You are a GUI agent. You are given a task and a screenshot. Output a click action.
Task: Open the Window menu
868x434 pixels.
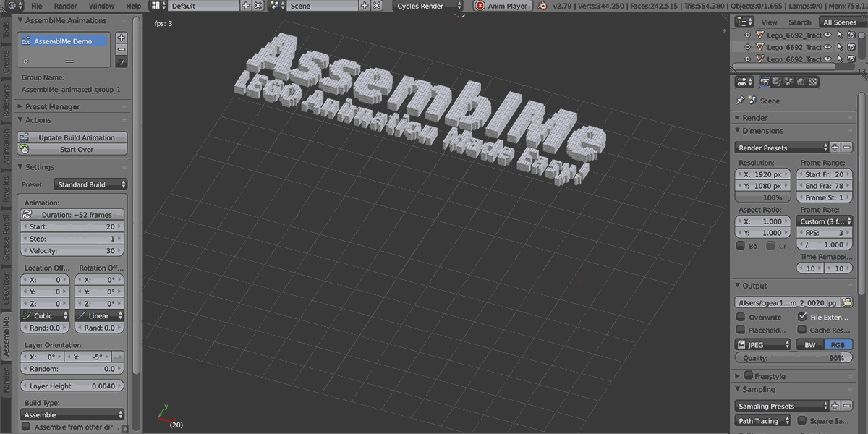point(101,6)
